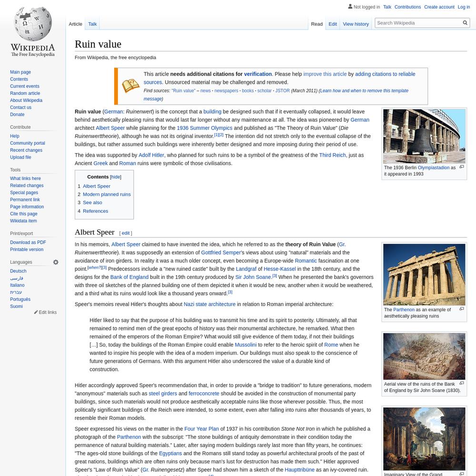Viewport: 476px width, 476px height.
Task: Open Wikidata item link
Action: [x=23, y=221]
